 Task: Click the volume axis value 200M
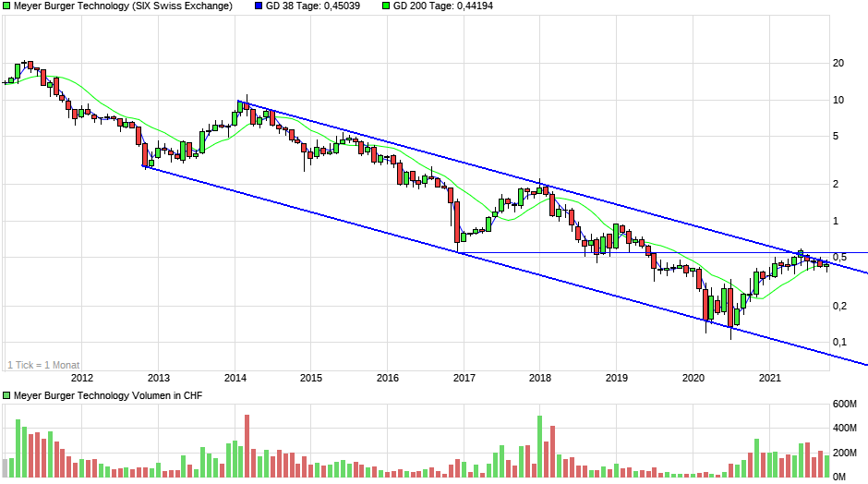point(845,453)
